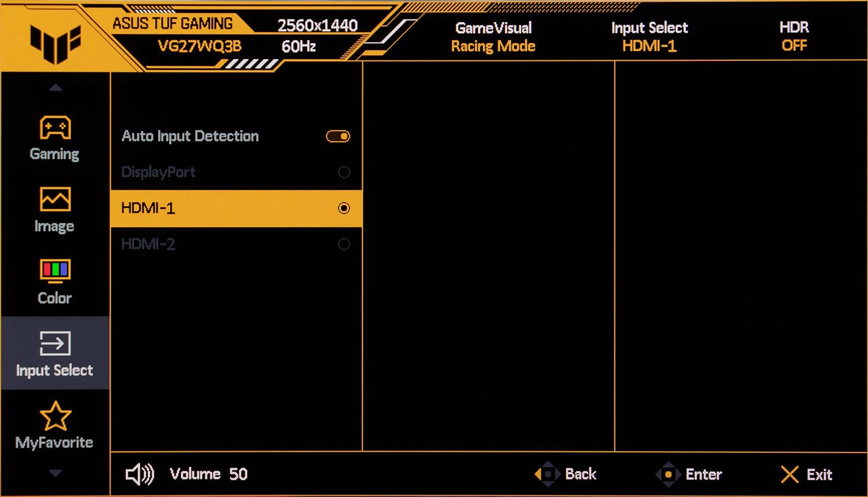
Task: Click the HDMI-1 header status value
Action: (650, 46)
